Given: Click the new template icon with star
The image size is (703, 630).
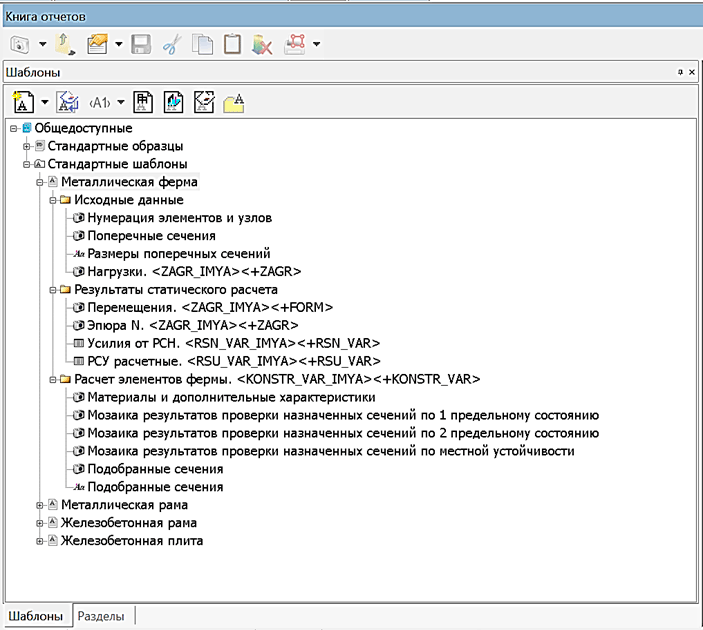Looking at the screenshot, I should (x=24, y=101).
